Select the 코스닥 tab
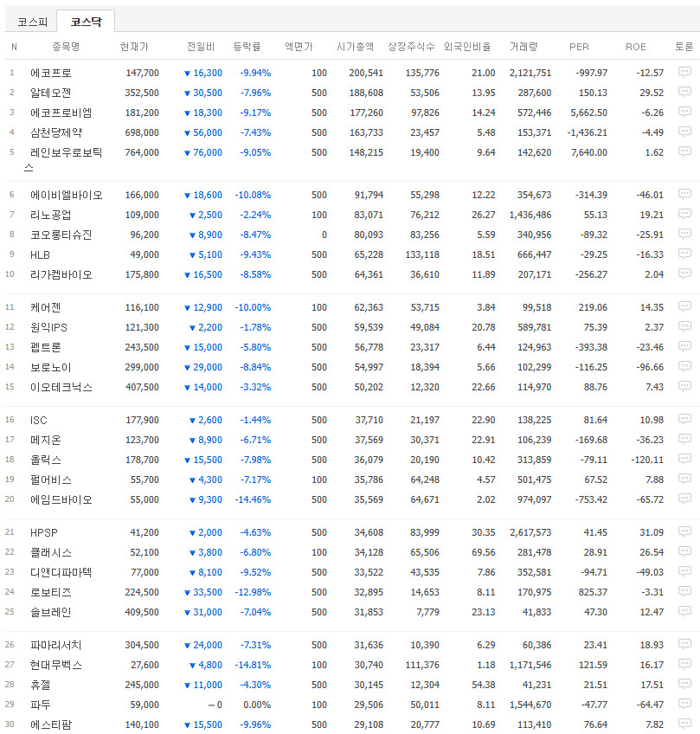The height and width of the screenshot is (734, 700). [x=86, y=22]
